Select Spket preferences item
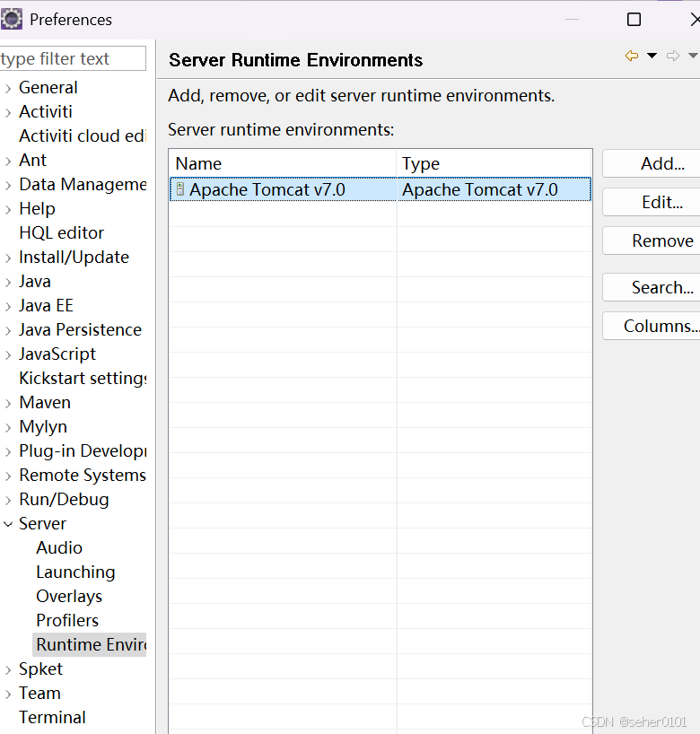Image resolution: width=700 pixels, height=734 pixels. click(x=40, y=668)
